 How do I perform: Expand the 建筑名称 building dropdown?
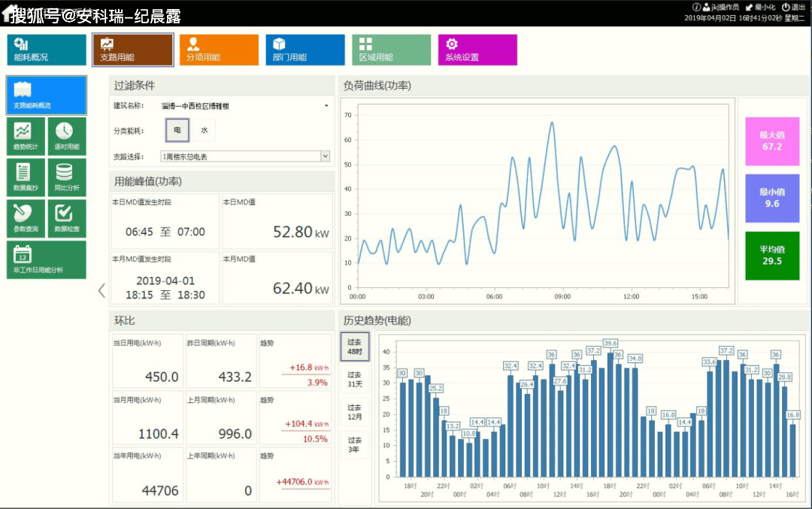(x=326, y=106)
